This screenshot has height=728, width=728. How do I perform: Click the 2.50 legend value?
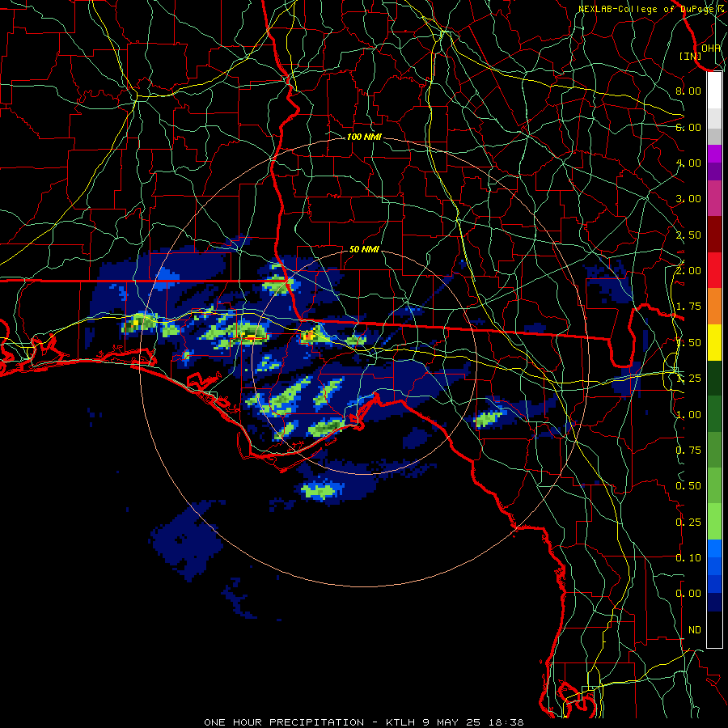688,235
